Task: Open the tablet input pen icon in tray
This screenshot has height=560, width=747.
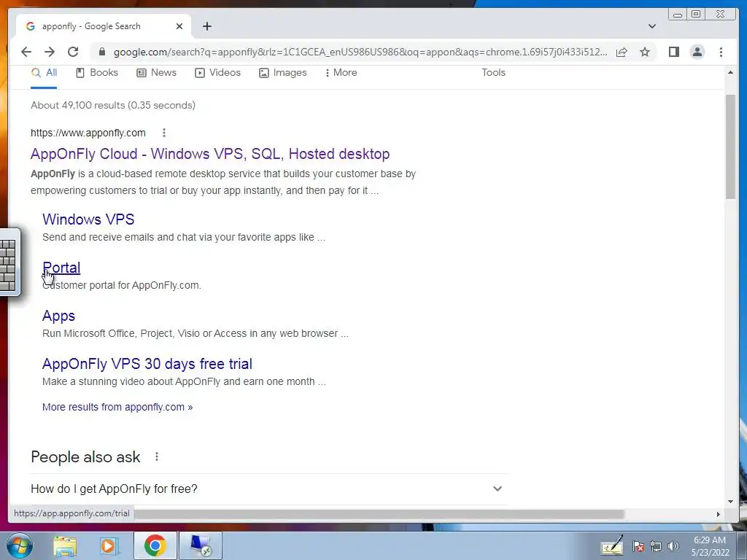Action: [612, 545]
